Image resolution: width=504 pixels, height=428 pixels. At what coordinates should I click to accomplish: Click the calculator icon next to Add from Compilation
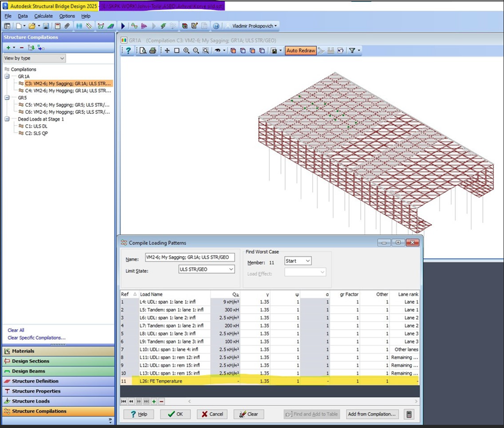point(409,414)
